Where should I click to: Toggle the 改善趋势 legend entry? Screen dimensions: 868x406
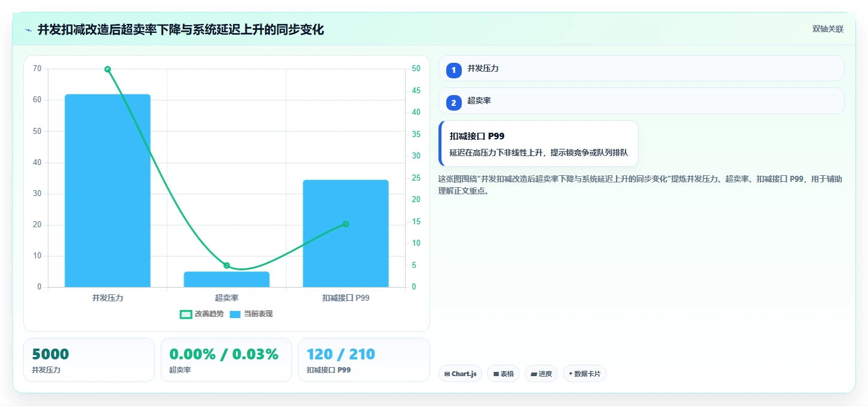[x=202, y=314]
